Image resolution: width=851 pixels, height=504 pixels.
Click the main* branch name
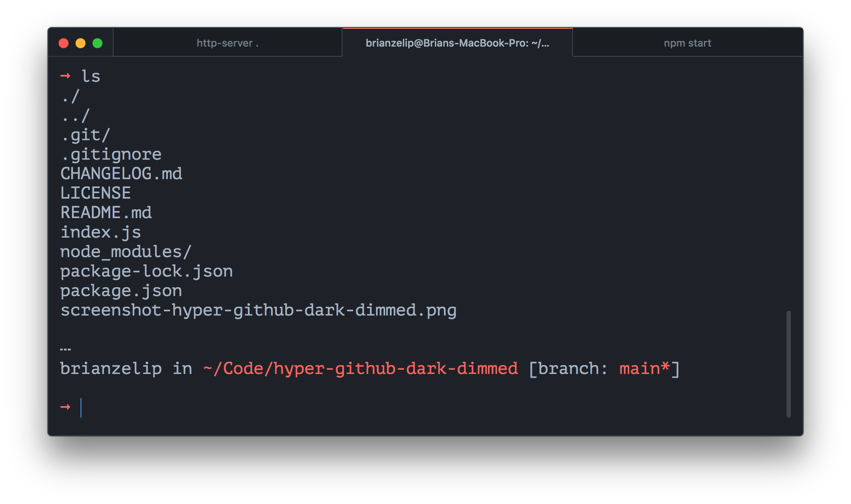click(x=644, y=368)
